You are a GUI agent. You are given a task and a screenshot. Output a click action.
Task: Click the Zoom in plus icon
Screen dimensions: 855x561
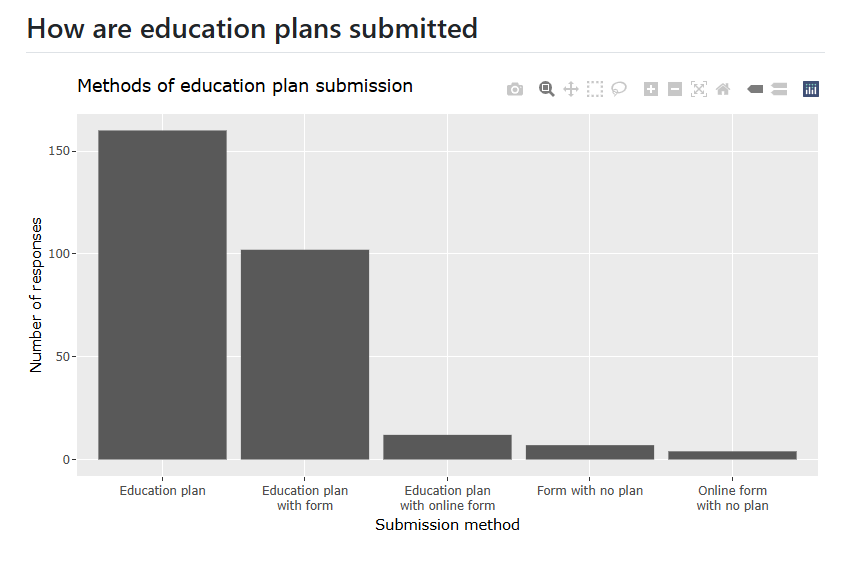(651, 89)
